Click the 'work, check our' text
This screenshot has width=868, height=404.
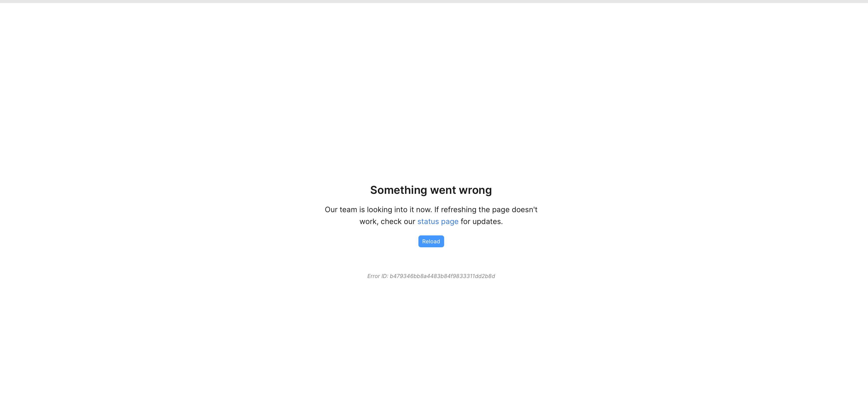pos(387,222)
